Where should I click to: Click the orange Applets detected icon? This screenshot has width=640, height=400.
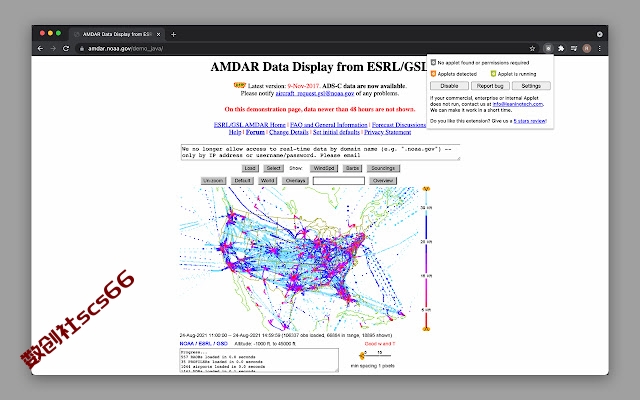pyautogui.click(x=433, y=73)
